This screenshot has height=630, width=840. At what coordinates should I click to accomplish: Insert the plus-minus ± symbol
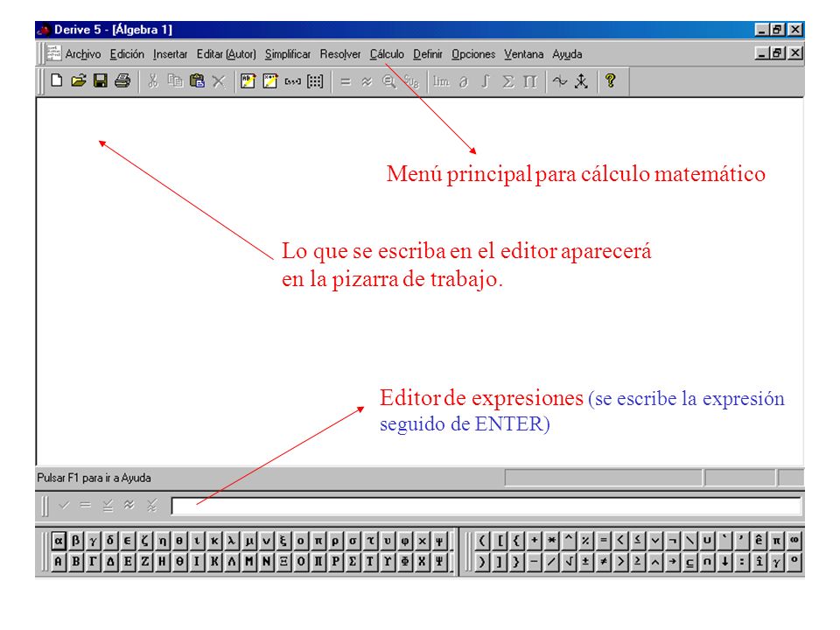(x=585, y=562)
